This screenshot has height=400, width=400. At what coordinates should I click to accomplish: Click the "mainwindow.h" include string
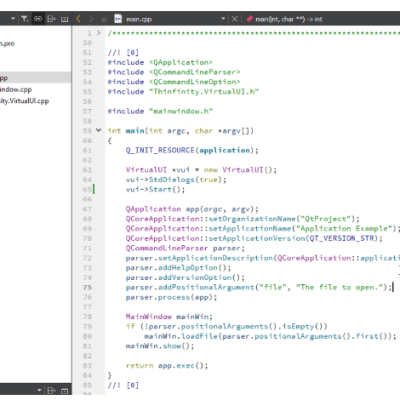point(181,111)
